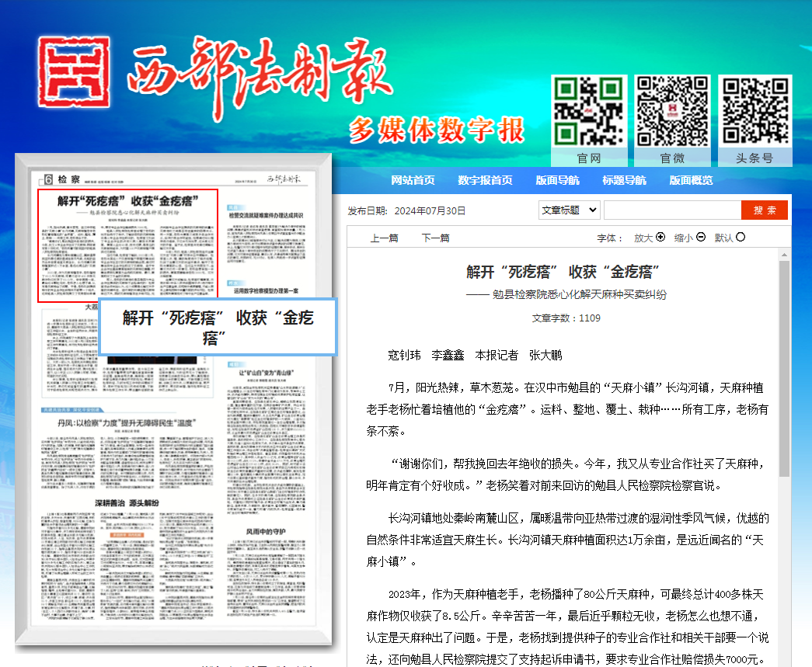The width and height of the screenshot is (812, 667).
Task: Open 让"矿山白"变为"青山绿" article on page thumbnail
Action: coord(267,373)
